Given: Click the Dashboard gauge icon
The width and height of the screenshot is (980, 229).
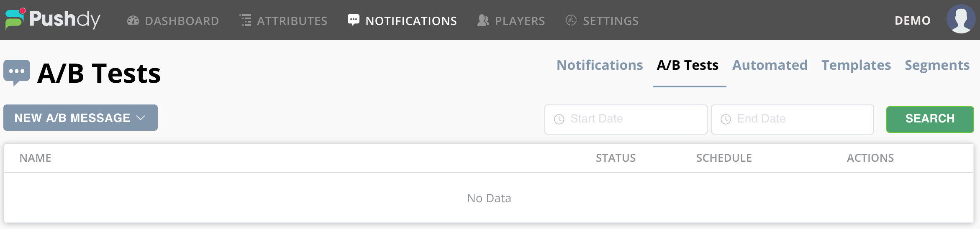Looking at the screenshot, I should 133,20.
